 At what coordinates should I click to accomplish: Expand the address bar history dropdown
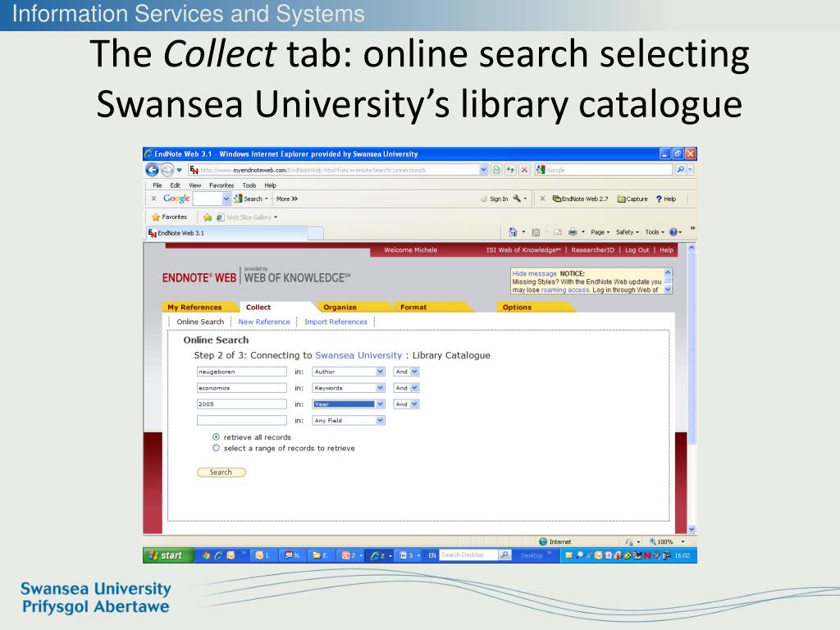point(484,170)
